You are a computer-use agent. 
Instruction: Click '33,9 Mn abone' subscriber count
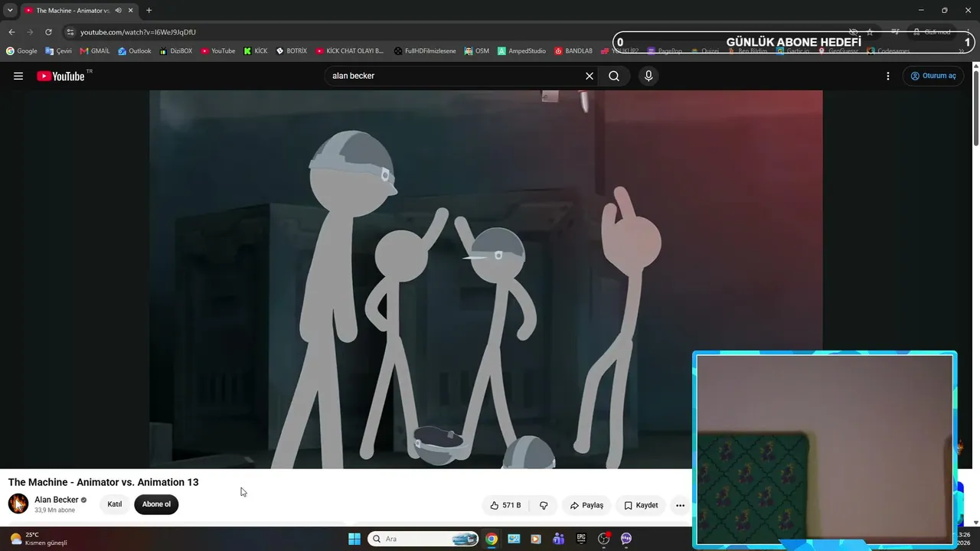point(55,510)
